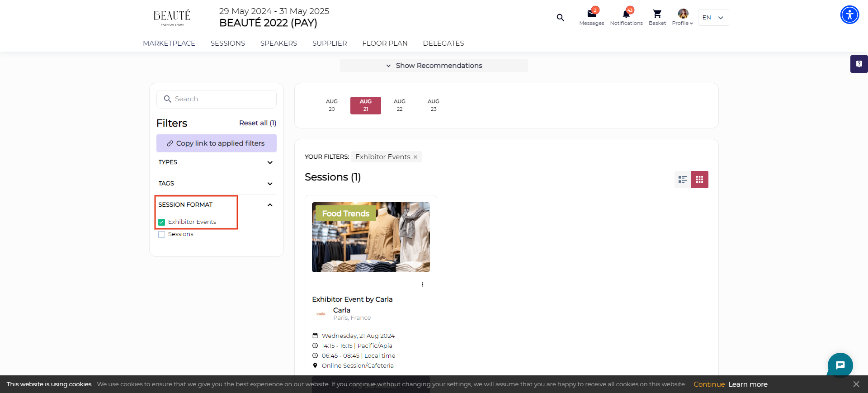Open the SPEAKERS menu item
Screen dimensions: 868x393
pyautogui.click(x=278, y=43)
